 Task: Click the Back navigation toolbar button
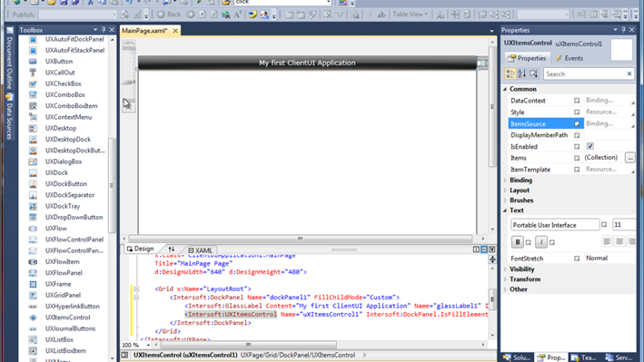(x=169, y=15)
